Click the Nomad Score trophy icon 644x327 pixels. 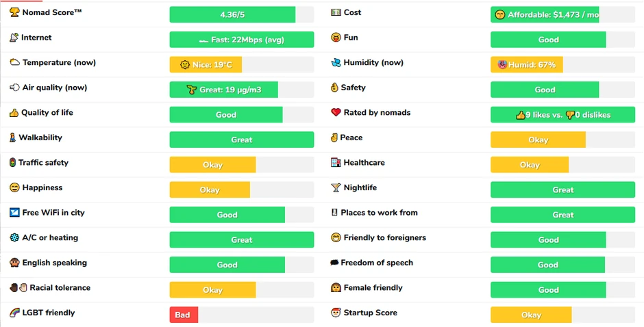click(14, 12)
